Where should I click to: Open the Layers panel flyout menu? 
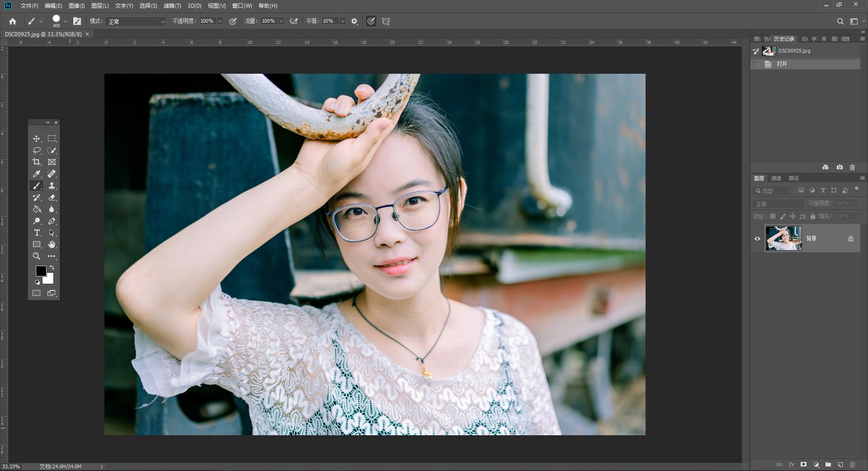pyautogui.click(x=862, y=178)
